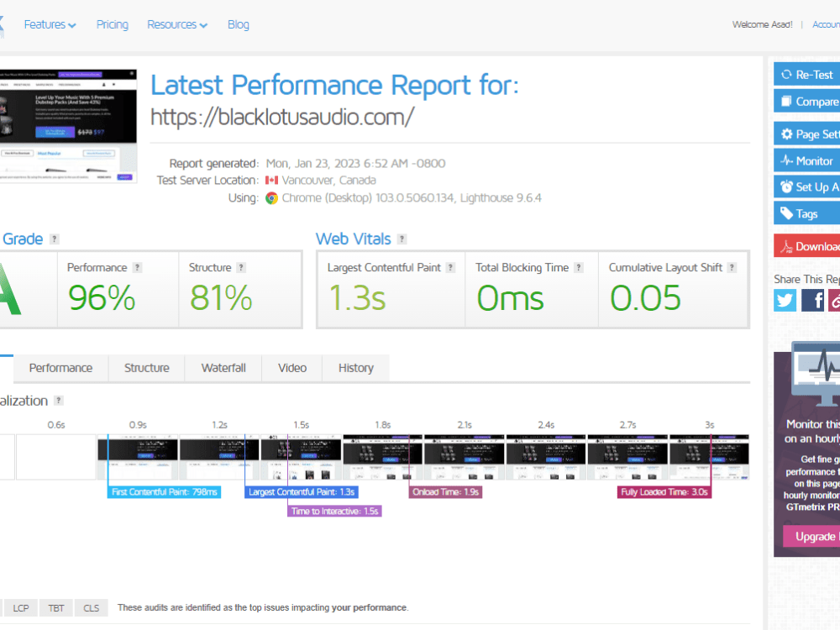The width and height of the screenshot is (840, 630).
Task: Click the 81% Structure score
Action: pos(221,298)
